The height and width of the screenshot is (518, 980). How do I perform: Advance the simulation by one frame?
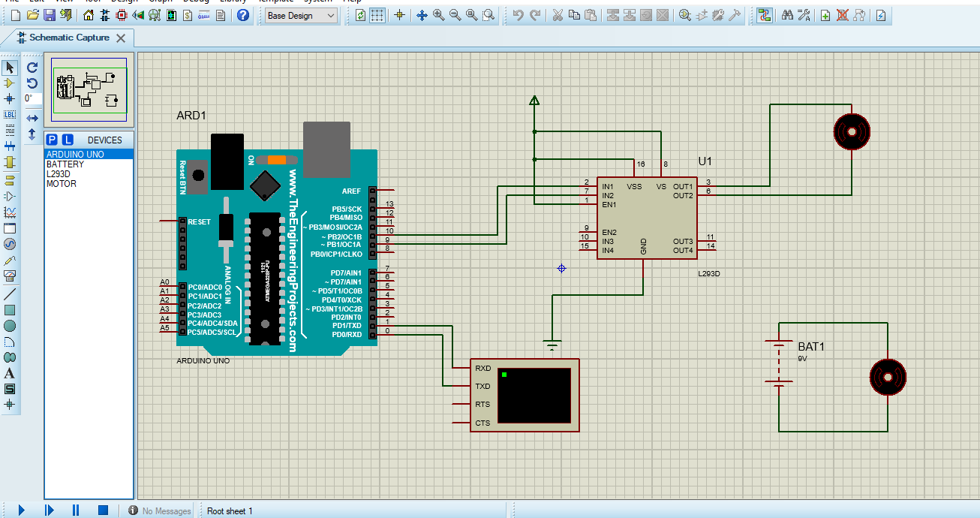(x=49, y=510)
